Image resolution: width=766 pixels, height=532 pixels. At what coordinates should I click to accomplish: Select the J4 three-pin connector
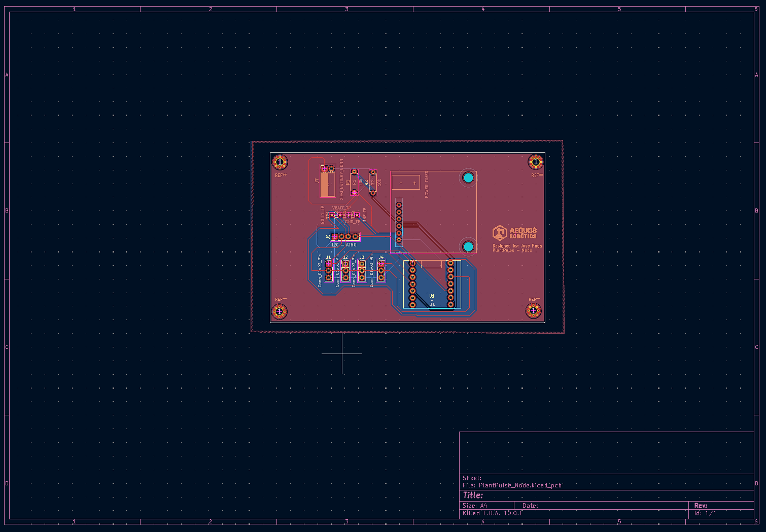pyautogui.click(x=381, y=270)
